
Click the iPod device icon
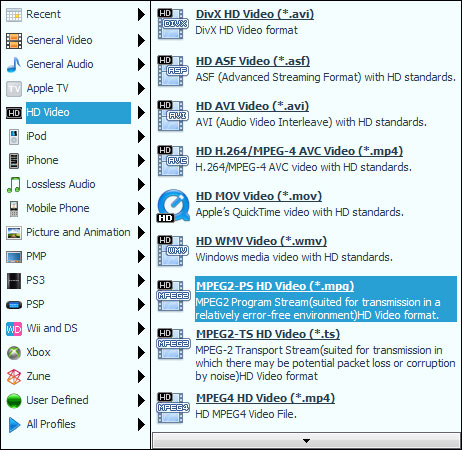point(14,136)
